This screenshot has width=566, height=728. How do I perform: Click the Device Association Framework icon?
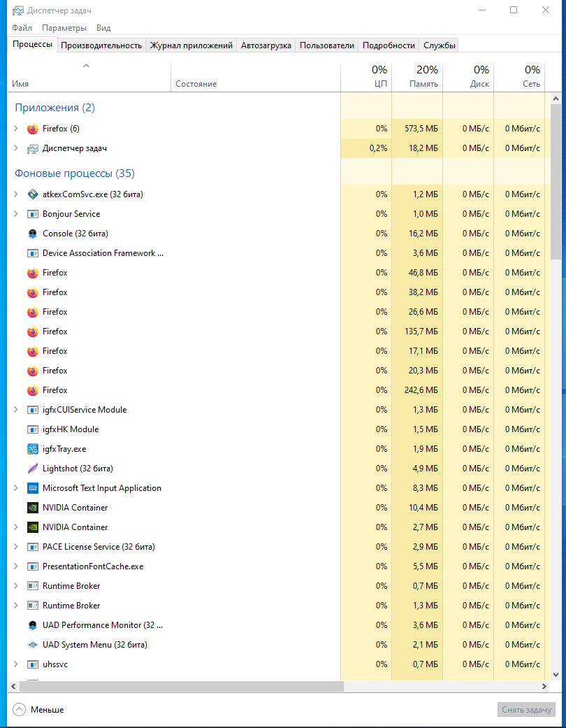tap(32, 253)
